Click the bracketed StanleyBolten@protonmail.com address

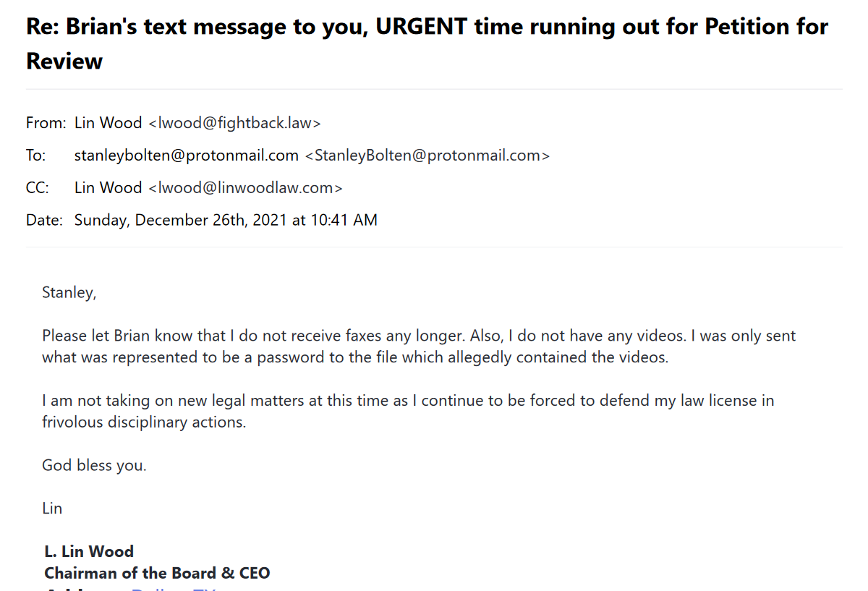point(427,156)
